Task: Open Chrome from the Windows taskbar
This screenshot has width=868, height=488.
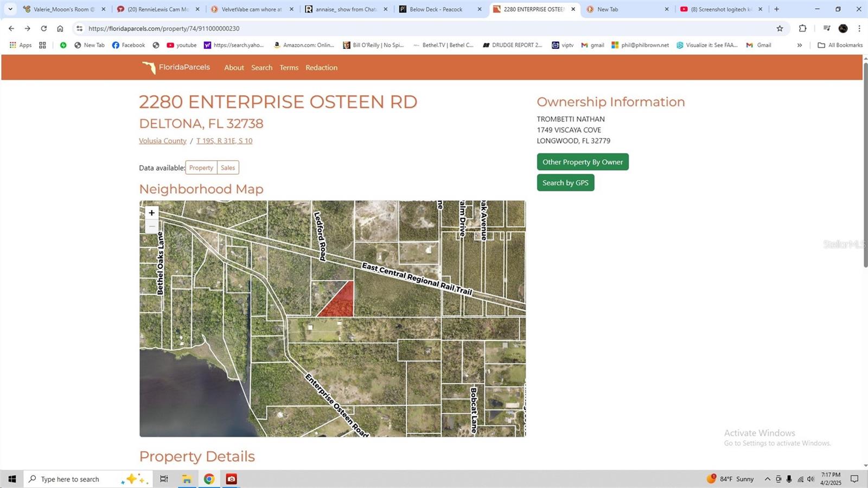Action: pyautogui.click(x=209, y=479)
